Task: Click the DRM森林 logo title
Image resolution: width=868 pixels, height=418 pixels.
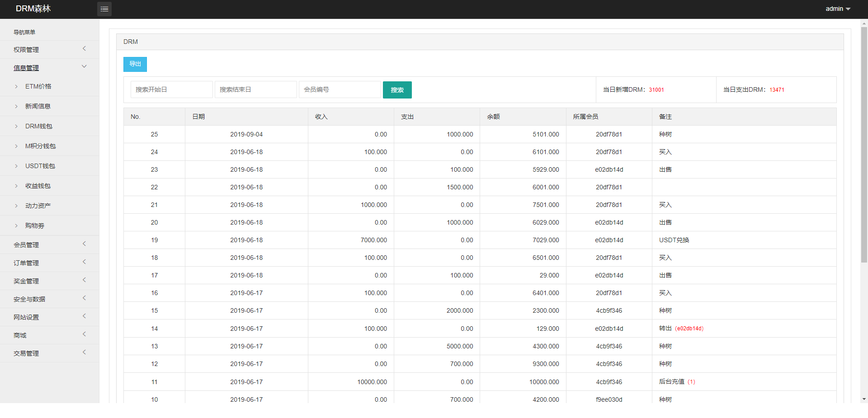Action: click(x=33, y=9)
